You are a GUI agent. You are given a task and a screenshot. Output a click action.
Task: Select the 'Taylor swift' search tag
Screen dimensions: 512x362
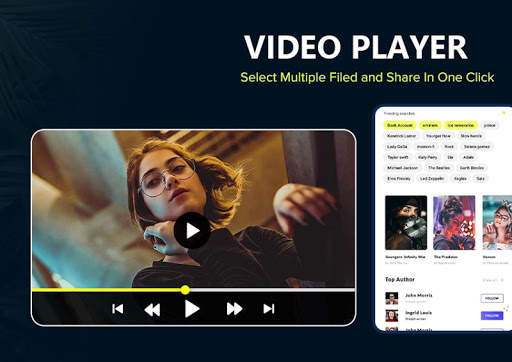(x=398, y=157)
